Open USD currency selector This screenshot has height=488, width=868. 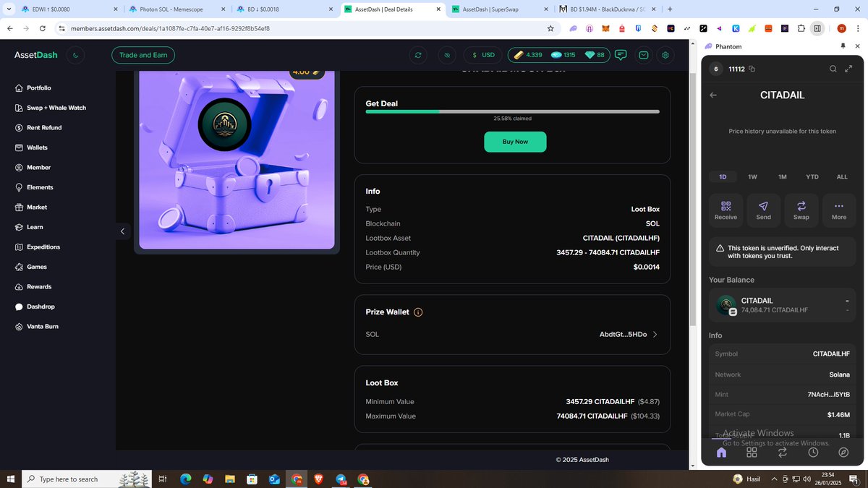[483, 55]
